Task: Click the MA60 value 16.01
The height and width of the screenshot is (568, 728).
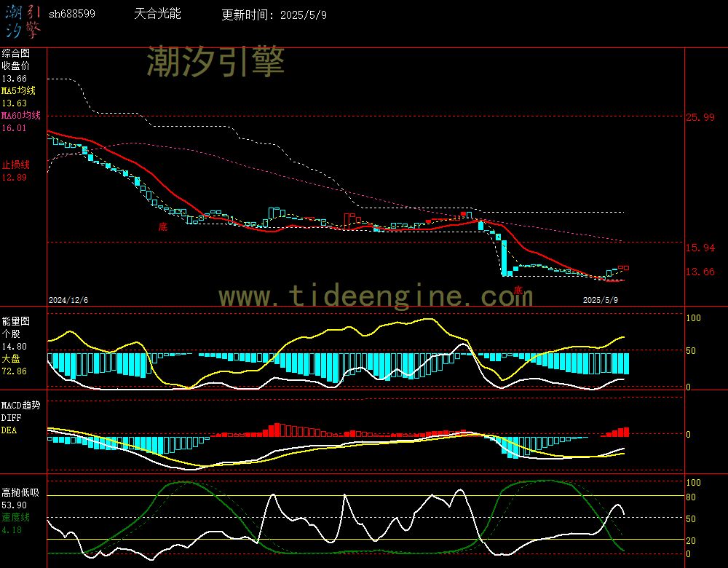Action: point(15,127)
